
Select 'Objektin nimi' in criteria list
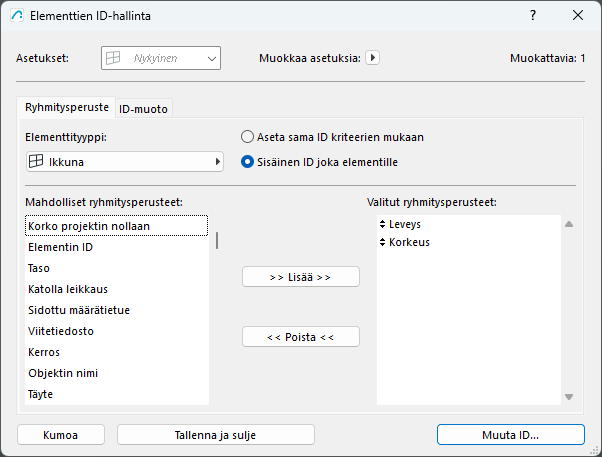point(70,373)
